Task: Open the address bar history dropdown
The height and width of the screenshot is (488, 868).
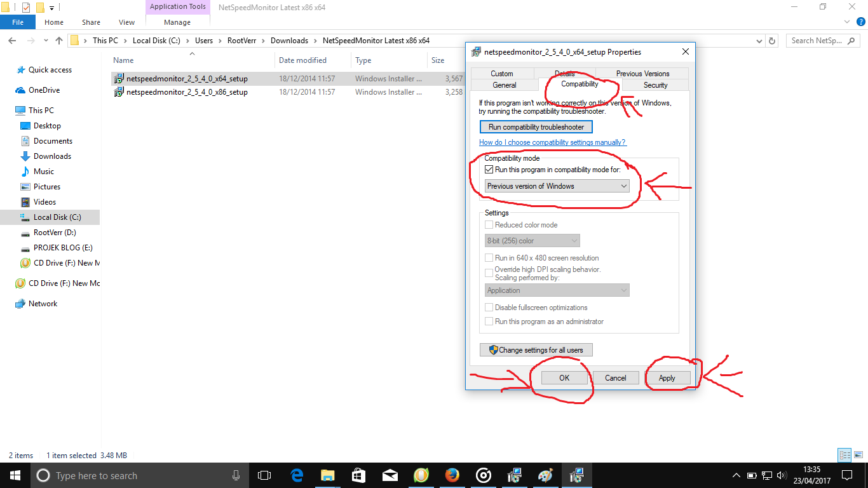Action: click(758, 41)
